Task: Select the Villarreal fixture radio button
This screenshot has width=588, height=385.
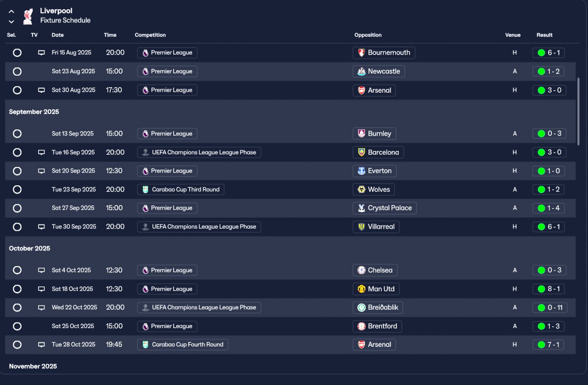Action: (17, 227)
